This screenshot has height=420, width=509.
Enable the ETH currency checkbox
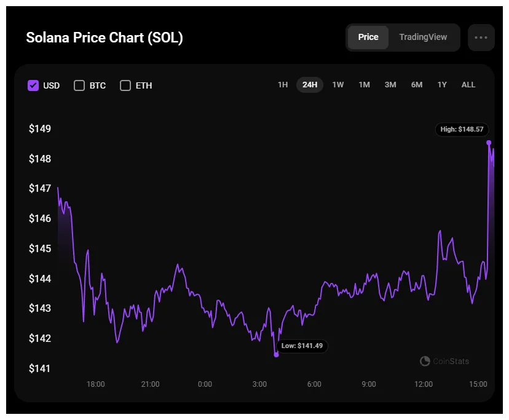(125, 85)
